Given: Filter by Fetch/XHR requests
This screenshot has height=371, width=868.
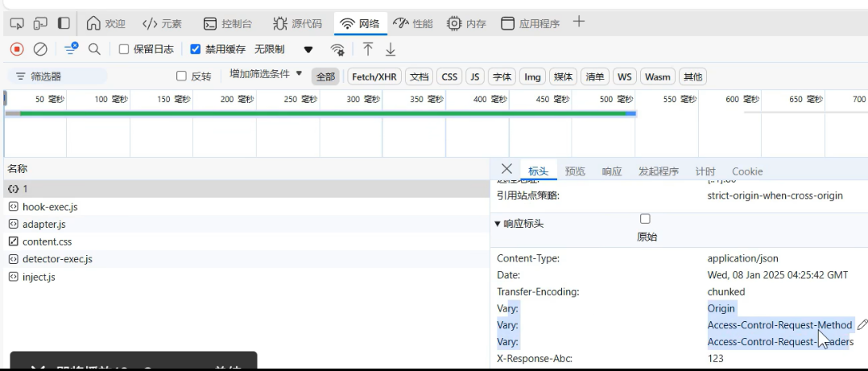Looking at the screenshot, I should click(374, 76).
